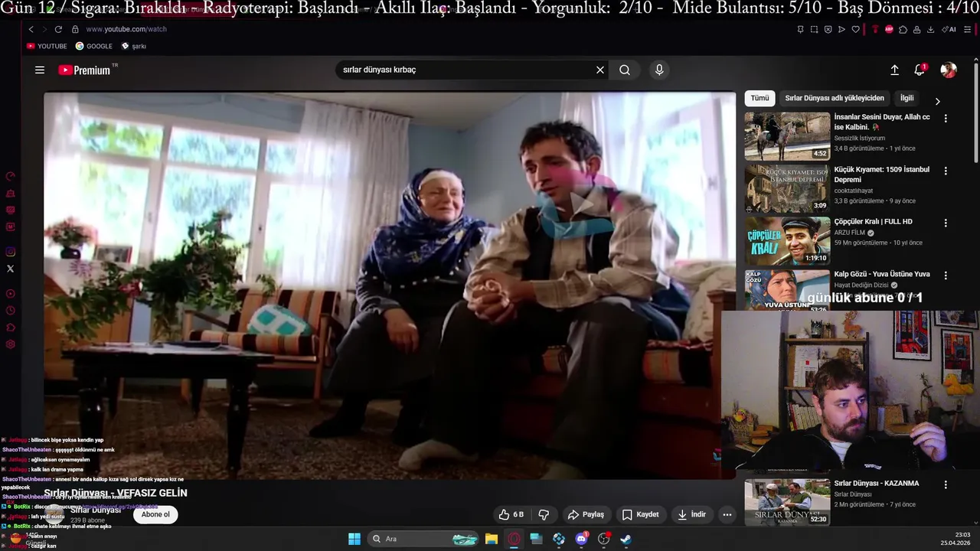The width and height of the screenshot is (980, 551).
Task: Add page to bookmarks with heart
Action: point(855,29)
